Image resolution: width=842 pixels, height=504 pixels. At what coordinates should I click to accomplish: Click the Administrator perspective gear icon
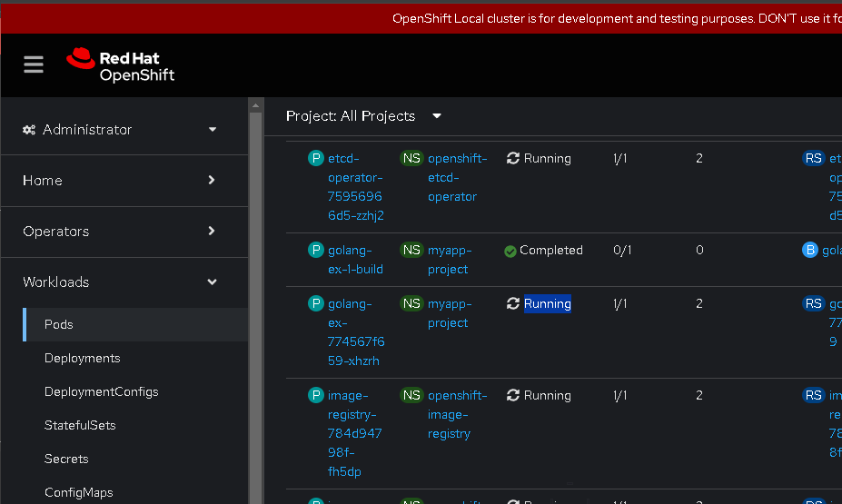tap(29, 129)
